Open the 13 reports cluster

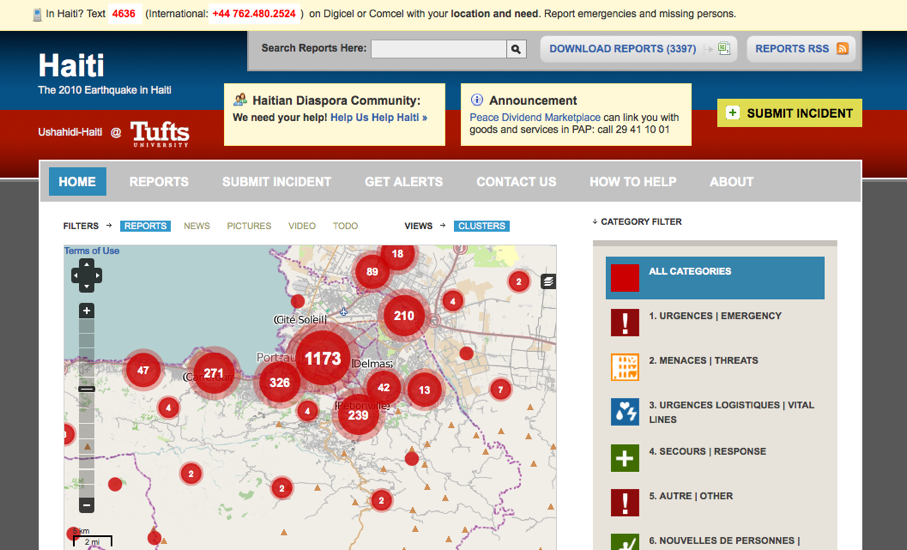point(425,390)
